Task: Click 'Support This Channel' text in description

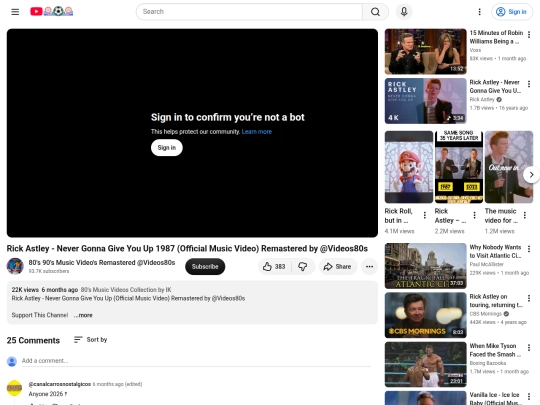Action: tap(40, 315)
